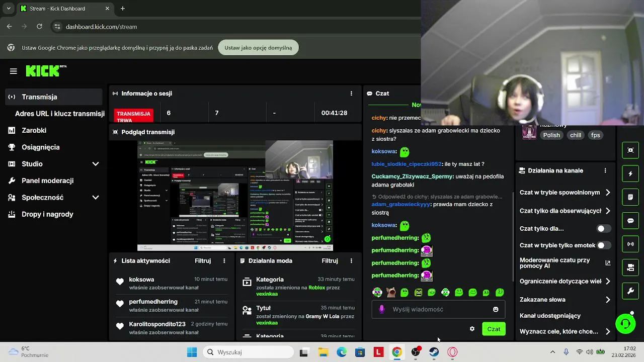Open Informacje o sesji three-dot menu
The image size is (644, 362).
tap(351, 94)
